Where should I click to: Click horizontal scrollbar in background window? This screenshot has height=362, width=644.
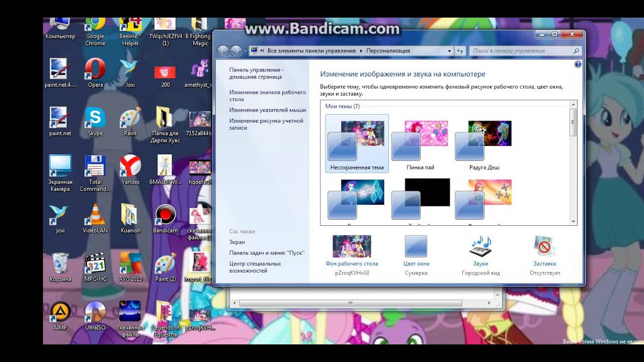pos(350,303)
